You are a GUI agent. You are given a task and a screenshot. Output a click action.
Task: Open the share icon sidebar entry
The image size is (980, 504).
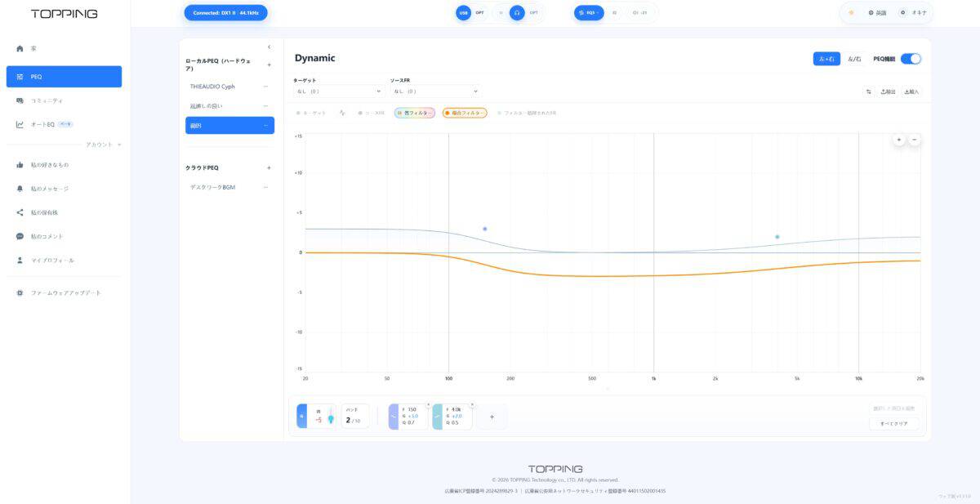(64, 212)
